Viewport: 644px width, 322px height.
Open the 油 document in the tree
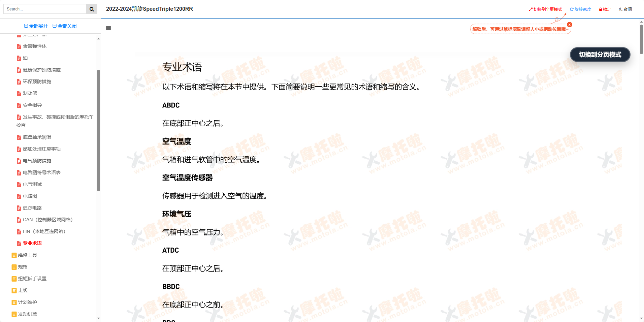click(x=25, y=58)
